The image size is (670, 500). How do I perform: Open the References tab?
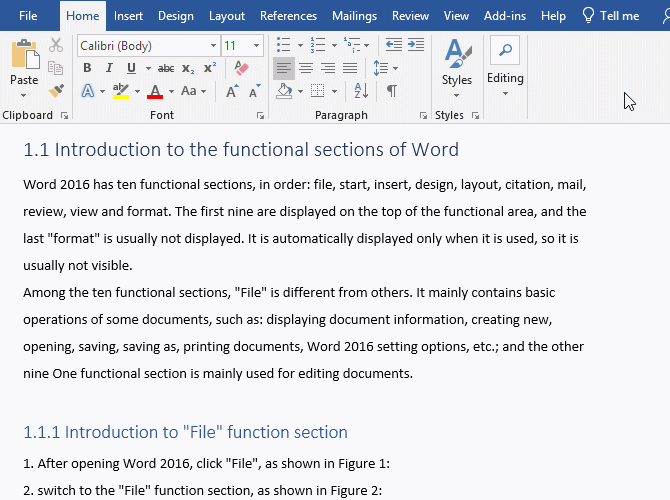click(288, 16)
